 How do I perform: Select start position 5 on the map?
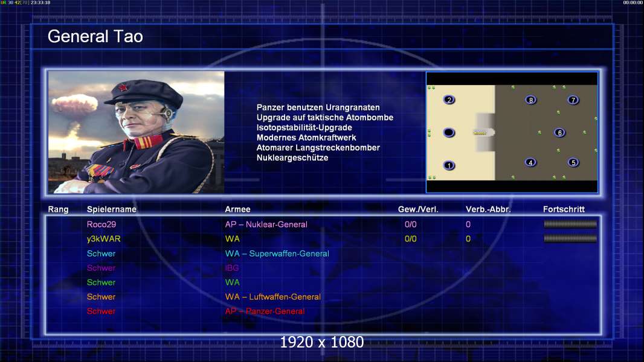[573, 162]
